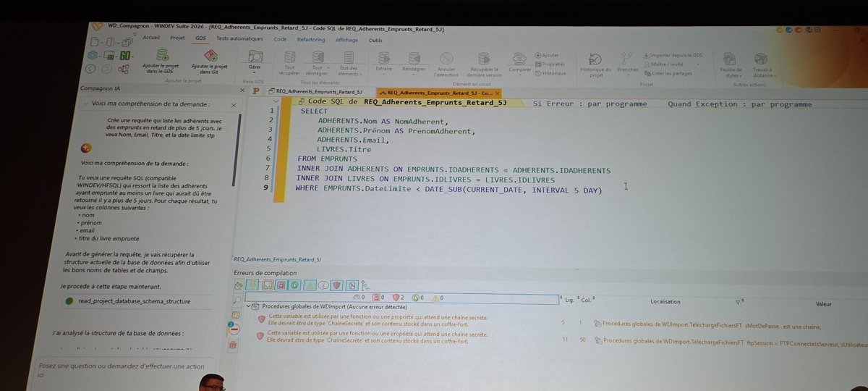Image resolution: width=868 pixels, height=391 pixels.
Task: Open the Tests automatiques tab
Action: (240, 38)
